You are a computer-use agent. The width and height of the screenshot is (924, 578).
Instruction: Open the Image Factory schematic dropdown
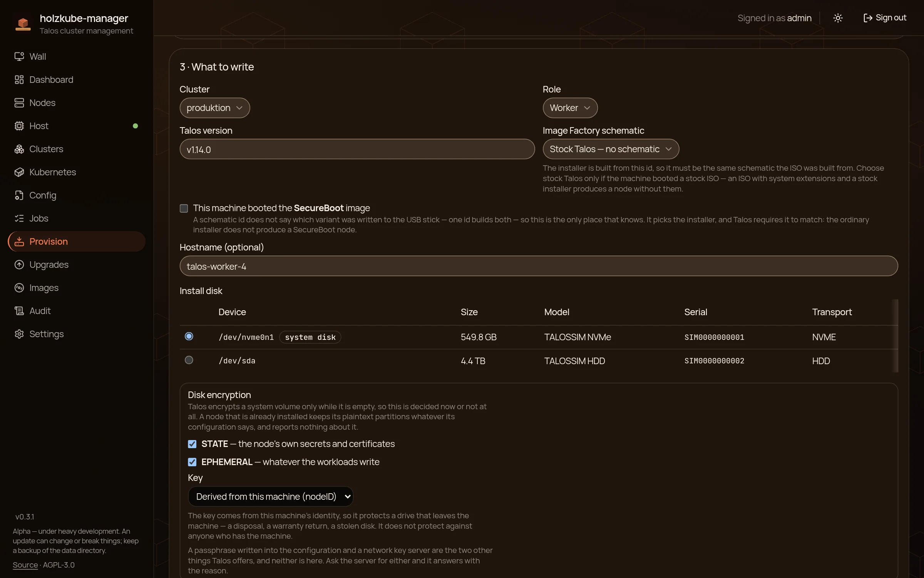click(x=611, y=149)
